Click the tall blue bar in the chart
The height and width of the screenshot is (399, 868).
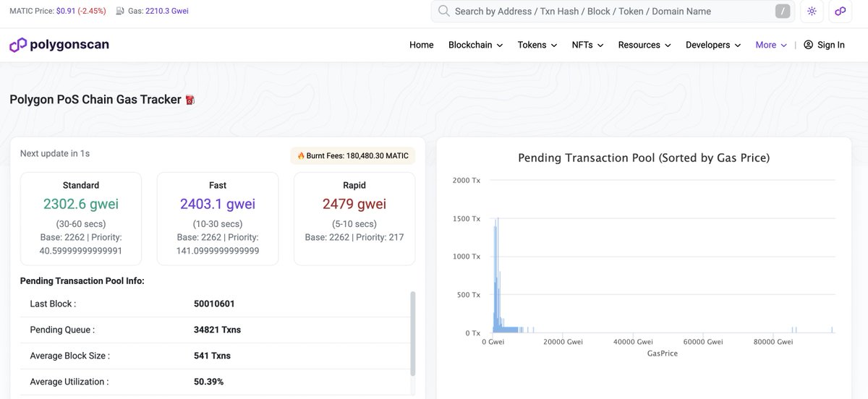coord(498,275)
